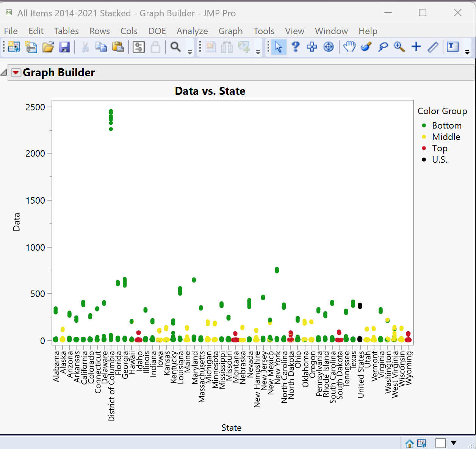Open the Graph Builder red triangle menu
Image resolution: width=476 pixels, height=449 pixels.
(x=16, y=72)
